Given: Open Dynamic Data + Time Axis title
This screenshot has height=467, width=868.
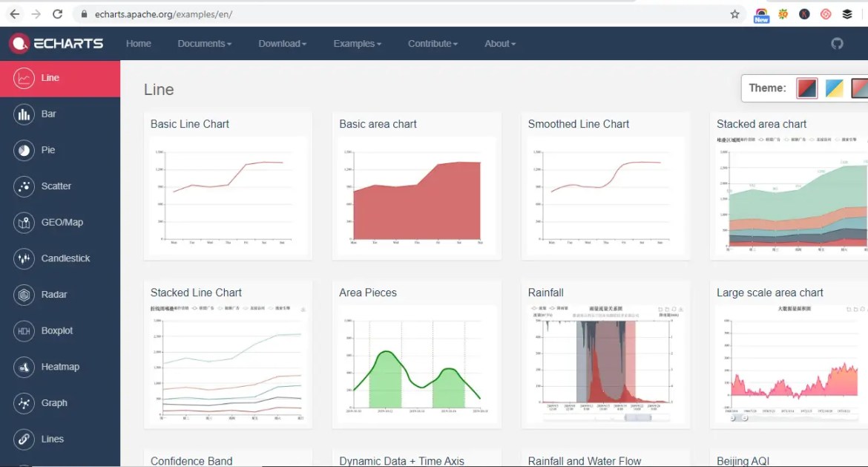Looking at the screenshot, I should coord(402,461).
